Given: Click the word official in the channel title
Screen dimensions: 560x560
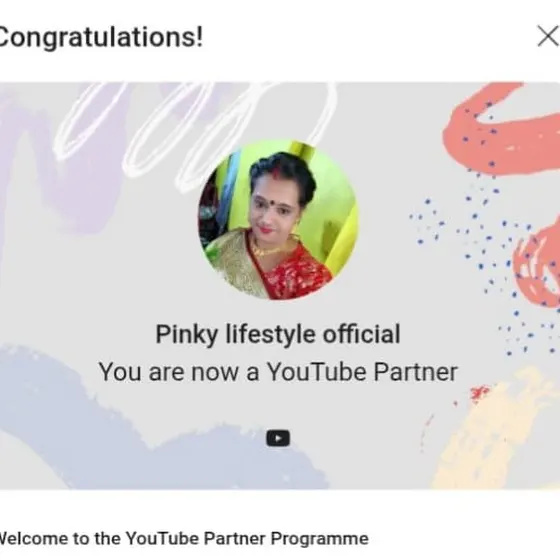Looking at the screenshot, I should tap(361, 334).
